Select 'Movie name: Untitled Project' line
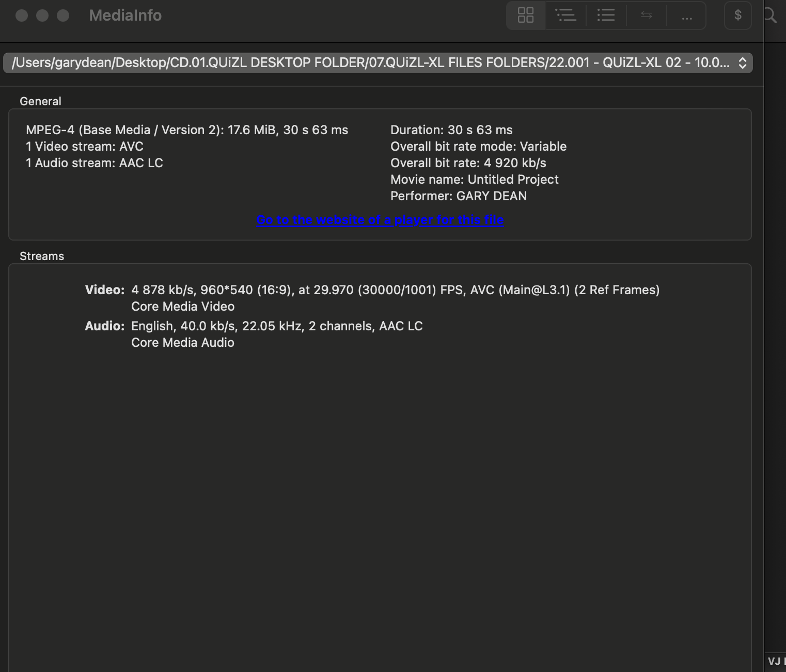This screenshot has height=672, width=786. pos(475,180)
